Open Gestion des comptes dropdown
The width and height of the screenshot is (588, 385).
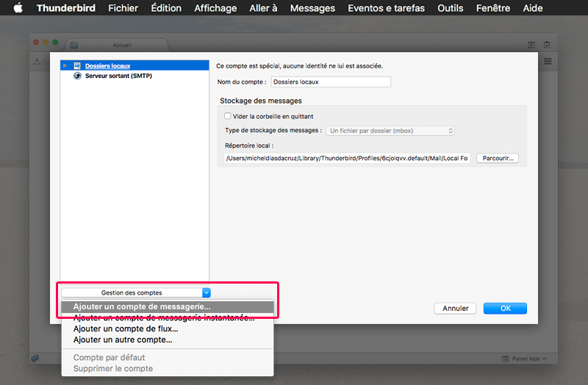click(136, 292)
